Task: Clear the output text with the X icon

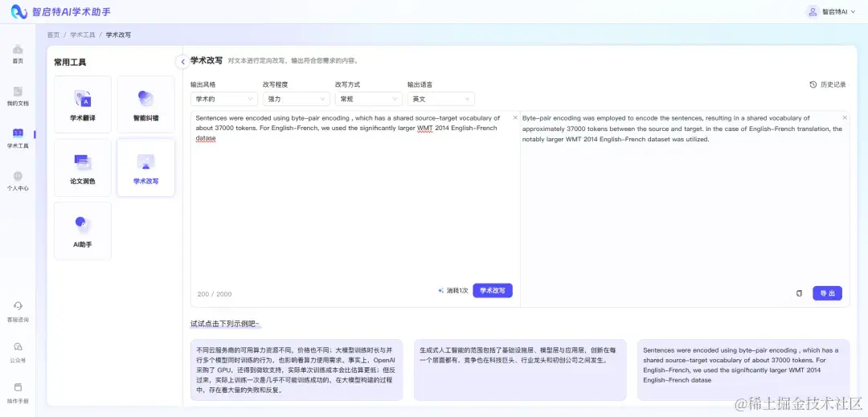Action: coord(844,117)
